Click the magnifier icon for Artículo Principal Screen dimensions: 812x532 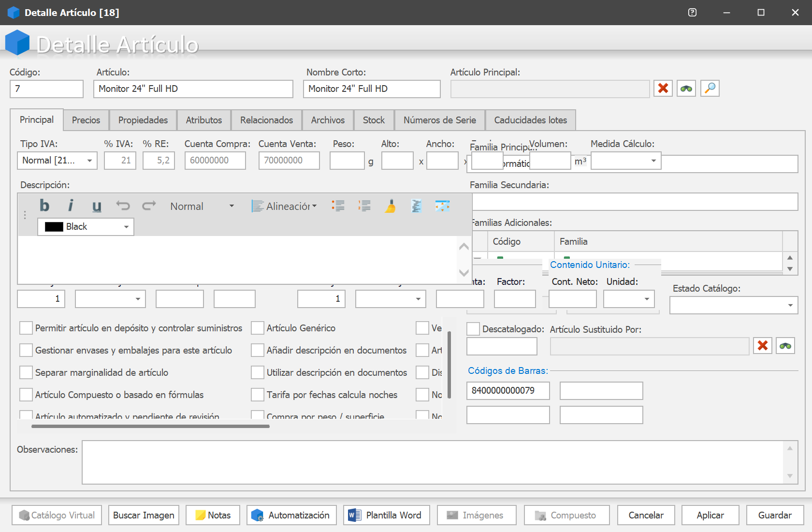[x=710, y=89]
